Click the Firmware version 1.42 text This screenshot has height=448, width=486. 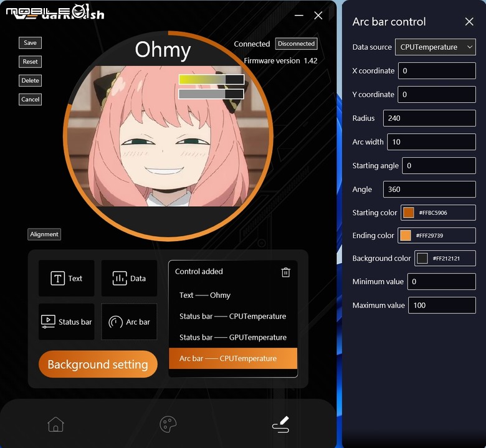coord(280,61)
